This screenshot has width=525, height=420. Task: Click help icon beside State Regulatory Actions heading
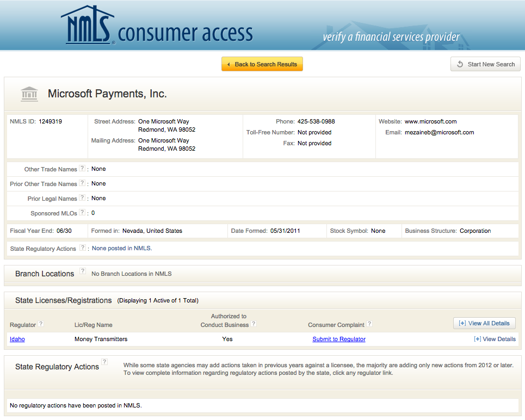[104, 362]
